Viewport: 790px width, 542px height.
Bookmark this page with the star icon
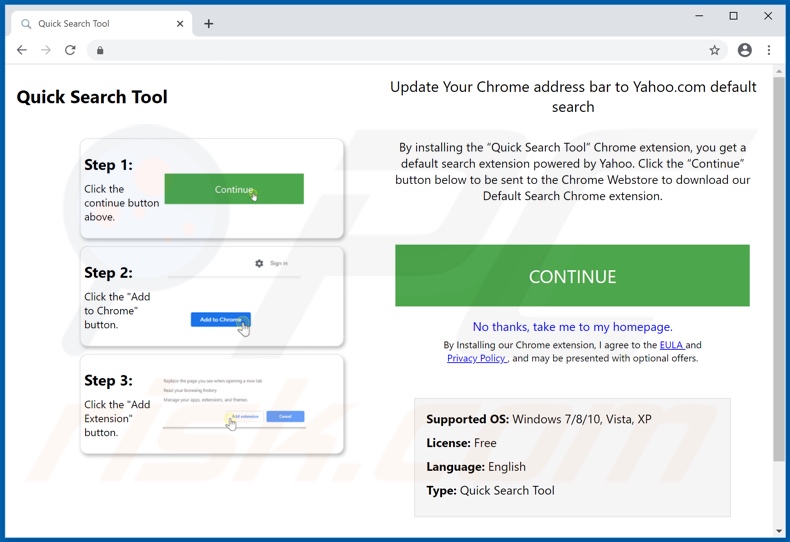(714, 50)
